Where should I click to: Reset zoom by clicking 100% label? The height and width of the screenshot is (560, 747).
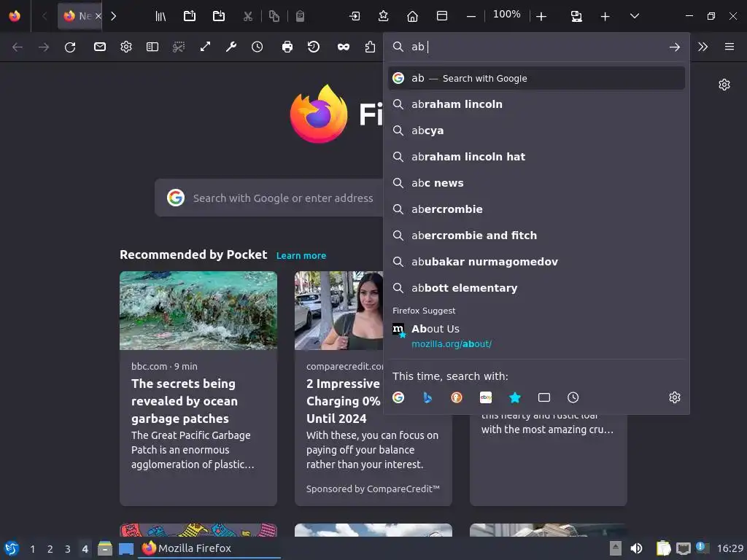[506, 15]
